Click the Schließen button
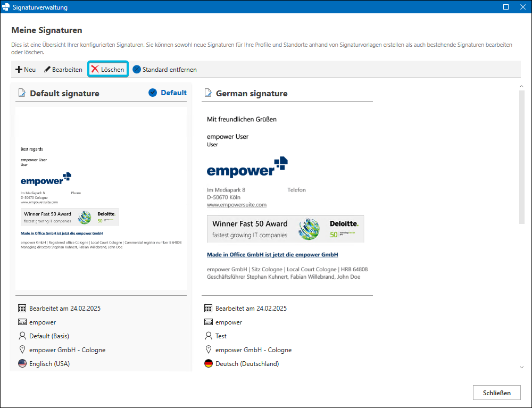The width and height of the screenshot is (532, 408). pyautogui.click(x=497, y=393)
